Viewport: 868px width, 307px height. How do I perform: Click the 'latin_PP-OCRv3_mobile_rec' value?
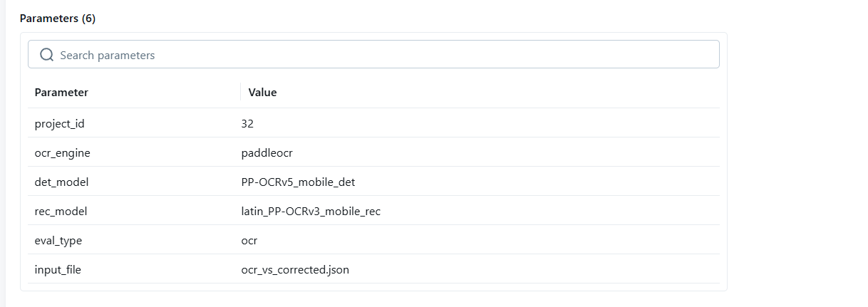[x=311, y=211]
